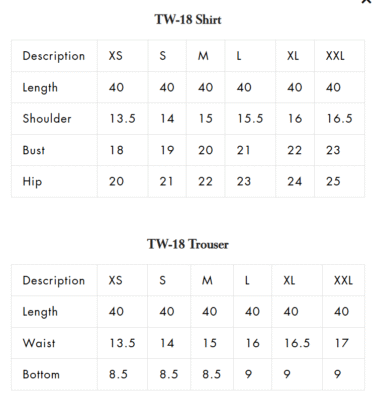Click shirt Hip value 24 for XL
The height and width of the screenshot is (400, 376).
(x=295, y=181)
